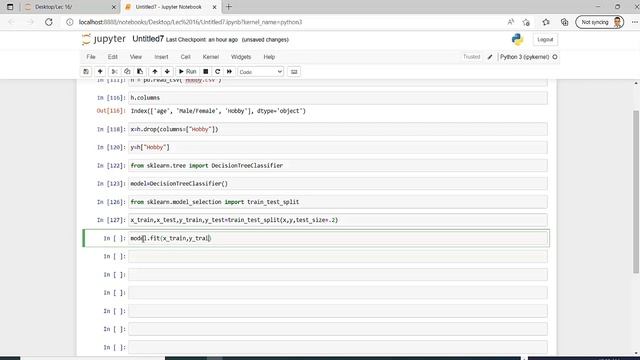
Task: Open the Widgets menu
Action: pos(241,57)
